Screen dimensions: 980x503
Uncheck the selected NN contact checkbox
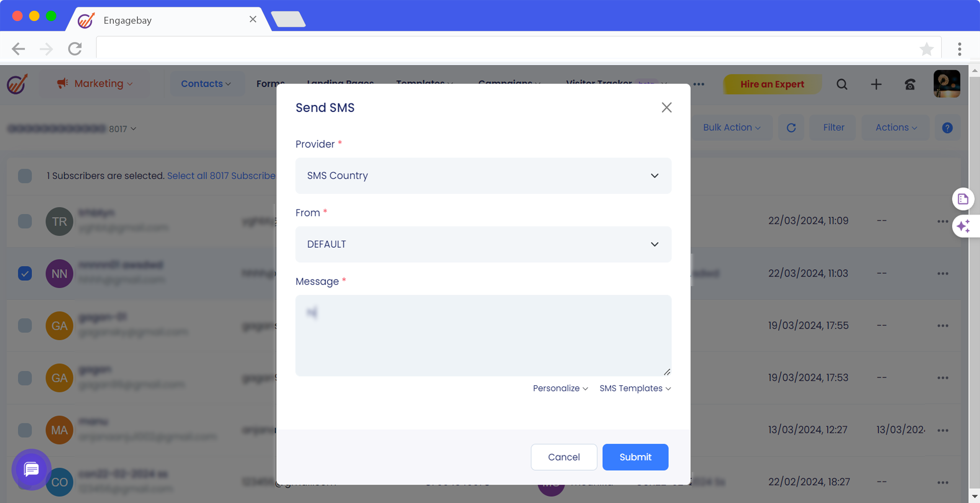click(25, 273)
